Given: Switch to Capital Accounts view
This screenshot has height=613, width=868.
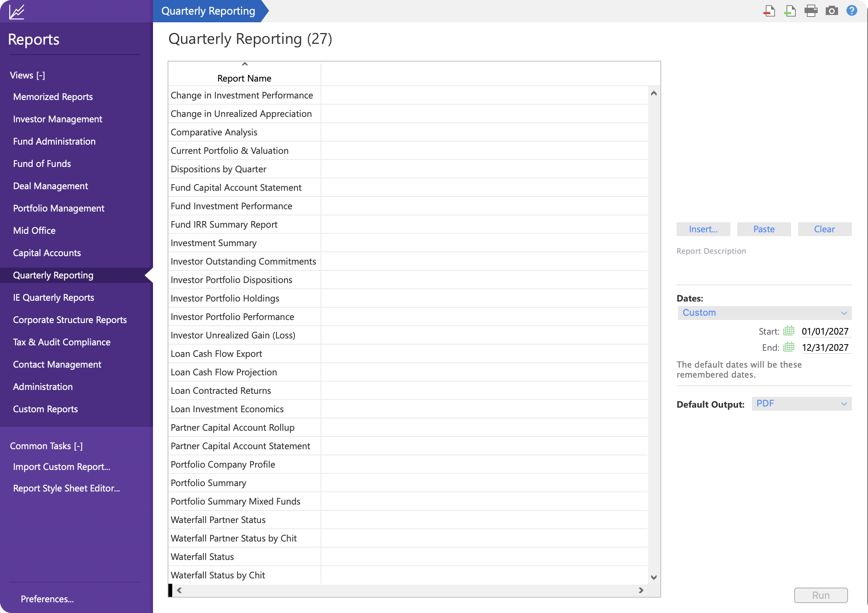Looking at the screenshot, I should (x=47, y=253).
